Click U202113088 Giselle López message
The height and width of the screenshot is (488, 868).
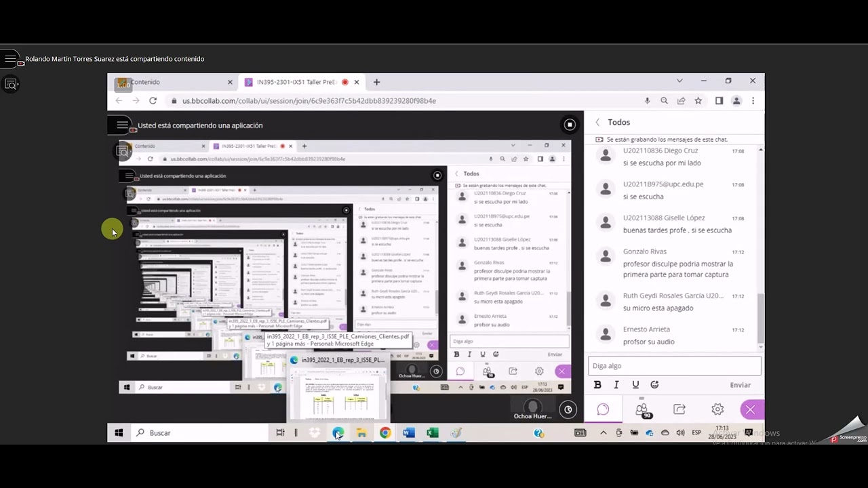(x=674, y=224)
